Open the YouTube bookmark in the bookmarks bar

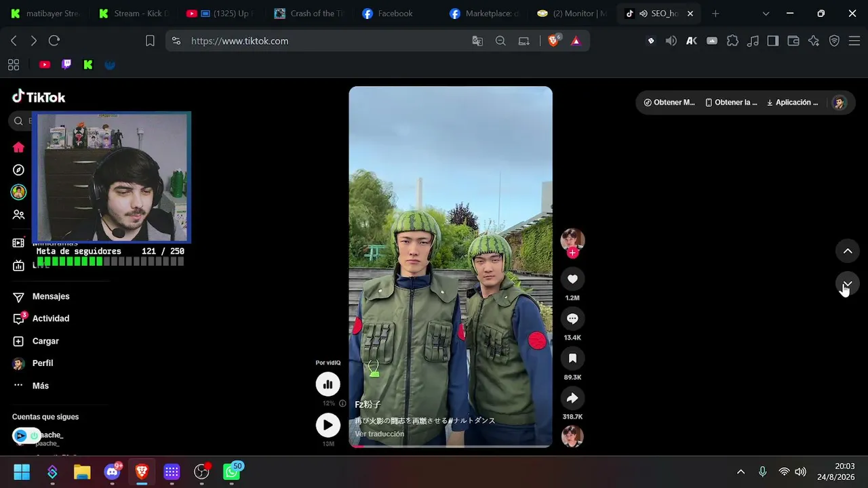coord(45,64)
